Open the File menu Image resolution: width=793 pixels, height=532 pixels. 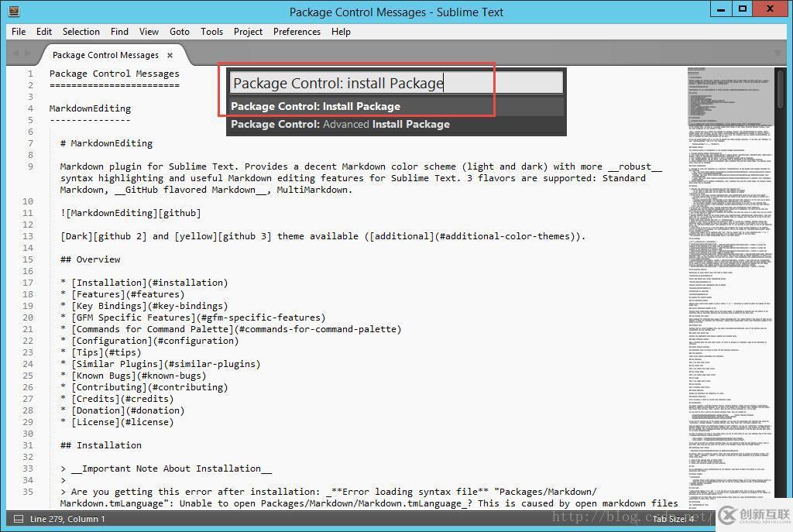click(19, 31)
